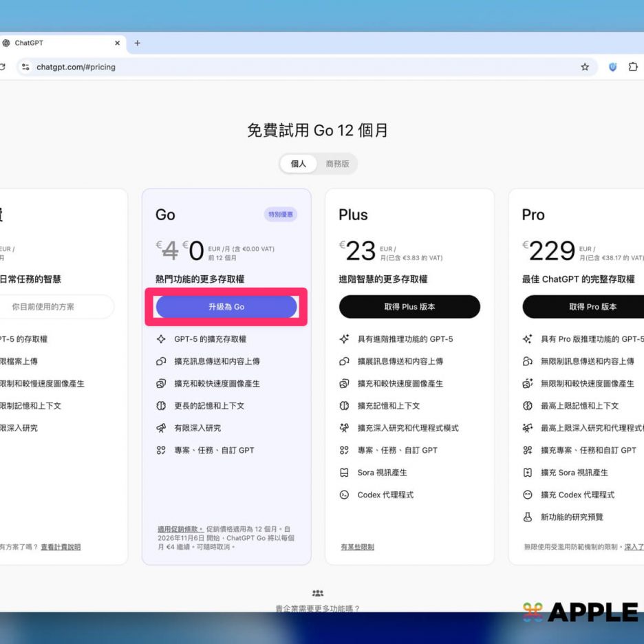Click the bookmark star icon in address bar
Viewport: 644px width, 644px height.
585,67
